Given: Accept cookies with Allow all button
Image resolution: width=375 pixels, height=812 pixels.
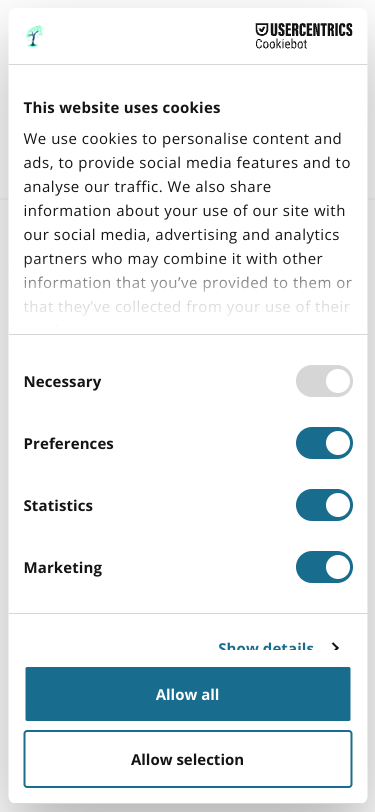Looking at the screenshot, I should point(188,694).
